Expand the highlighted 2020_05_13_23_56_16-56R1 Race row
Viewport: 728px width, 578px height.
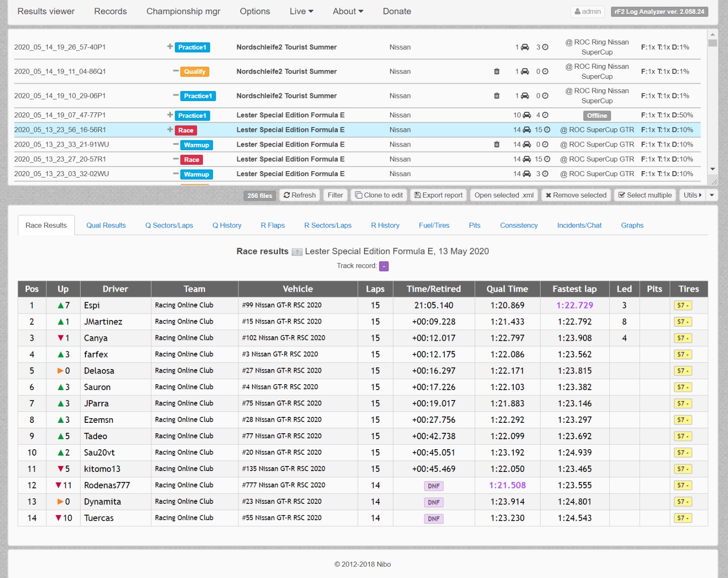[x=170, y=129]
